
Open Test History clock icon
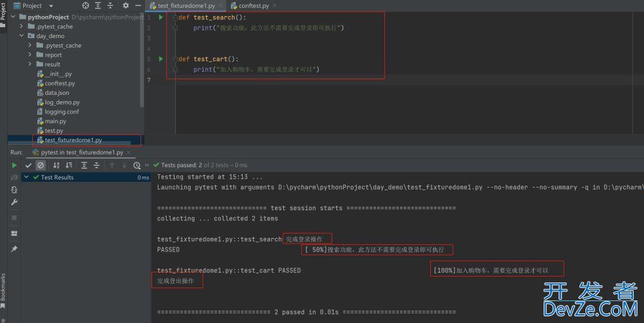click(137, 165)
